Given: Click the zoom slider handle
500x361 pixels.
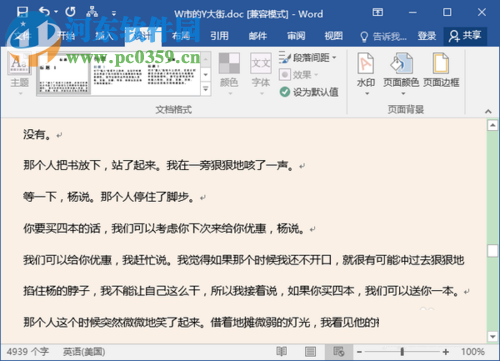Looking at the screenshot, I should (x=402, y=352).
